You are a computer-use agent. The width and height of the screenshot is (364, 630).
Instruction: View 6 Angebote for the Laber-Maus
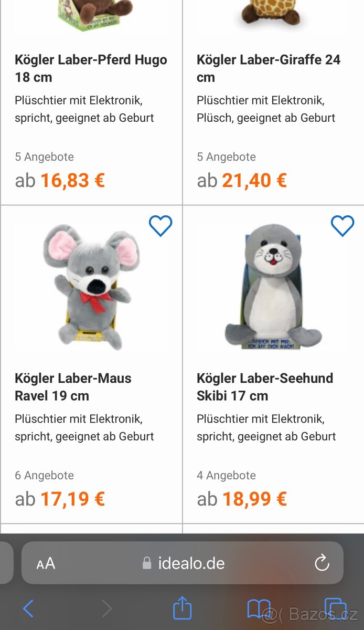pos(44,475)
